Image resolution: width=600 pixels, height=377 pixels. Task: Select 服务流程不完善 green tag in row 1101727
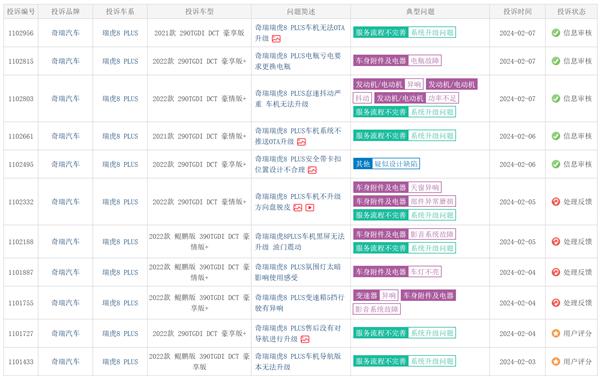(381, 333)
